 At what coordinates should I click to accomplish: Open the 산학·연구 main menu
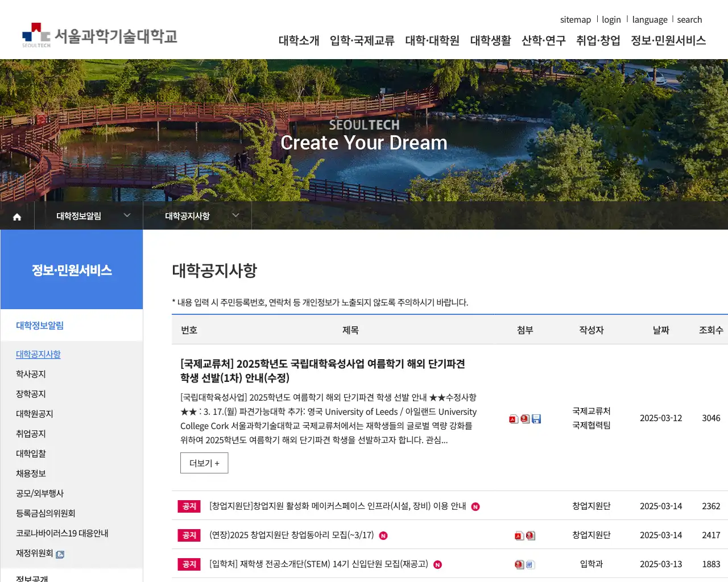coord(544,40)
